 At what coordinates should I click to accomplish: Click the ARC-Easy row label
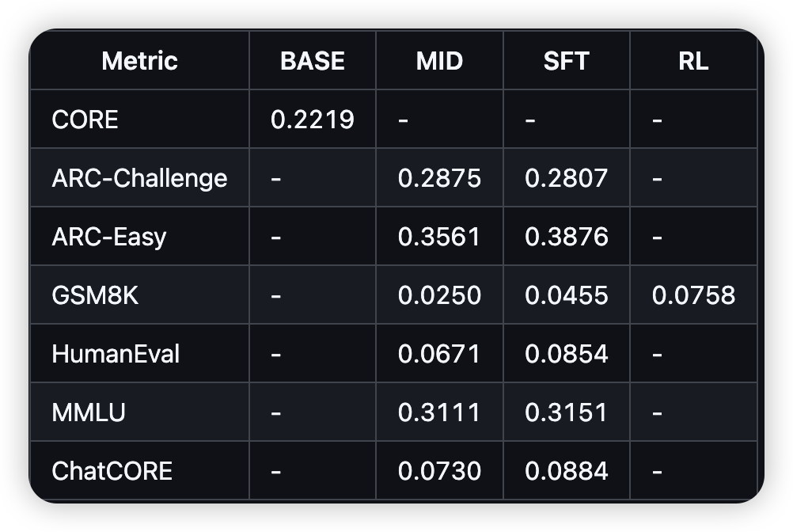[109, 237]
